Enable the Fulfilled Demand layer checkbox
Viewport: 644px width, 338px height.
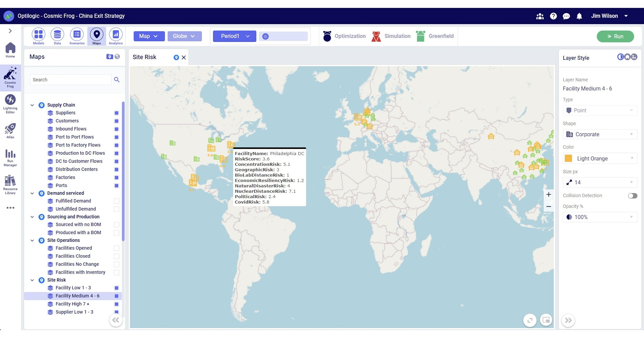click(116, 201)
